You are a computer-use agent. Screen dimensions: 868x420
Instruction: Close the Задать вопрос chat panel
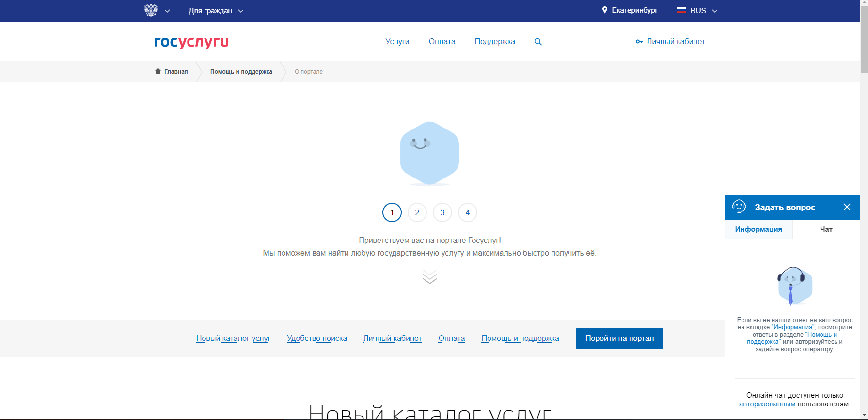pyautogui.click(x=847, y=207)
